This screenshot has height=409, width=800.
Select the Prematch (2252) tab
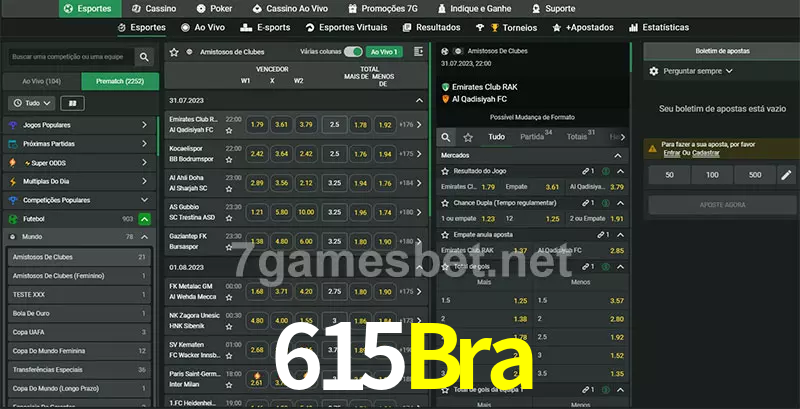tap(120, 81)
